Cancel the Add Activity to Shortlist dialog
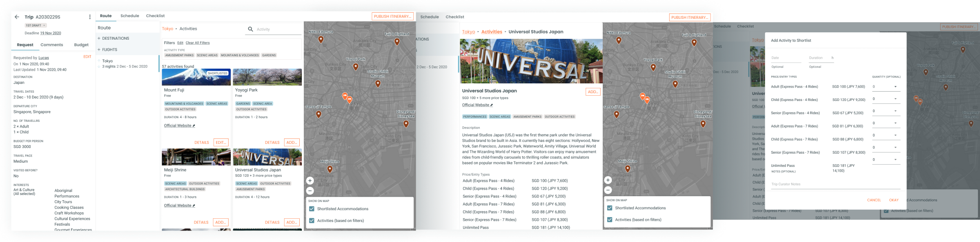980x242 pixels. (874, 200)
